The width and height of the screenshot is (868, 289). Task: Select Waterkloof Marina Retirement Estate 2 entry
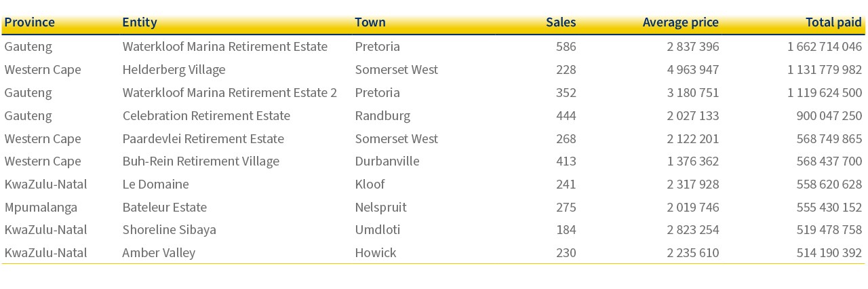click(229, 92)
